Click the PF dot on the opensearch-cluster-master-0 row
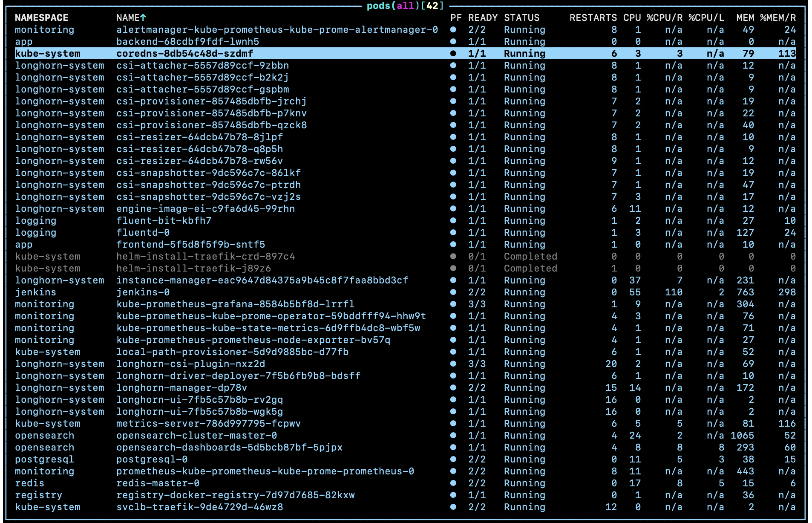The width and height of the screenshot is (812, 523). (453, 435)
